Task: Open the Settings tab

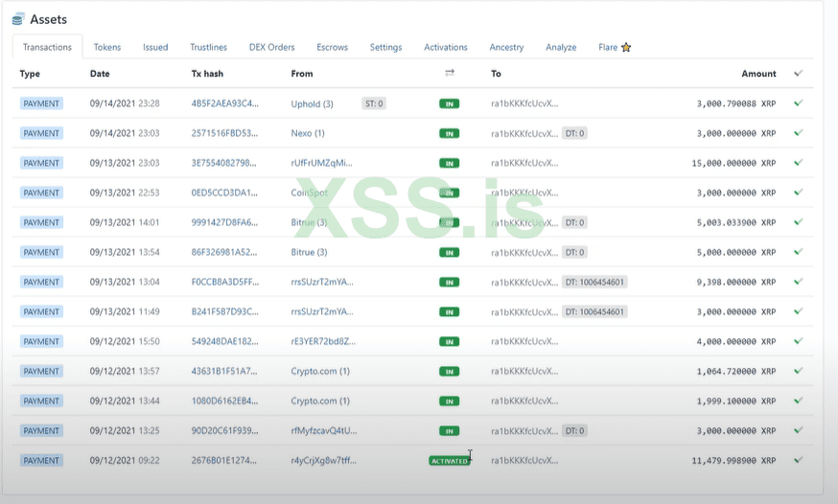Action: click(385, 47)
